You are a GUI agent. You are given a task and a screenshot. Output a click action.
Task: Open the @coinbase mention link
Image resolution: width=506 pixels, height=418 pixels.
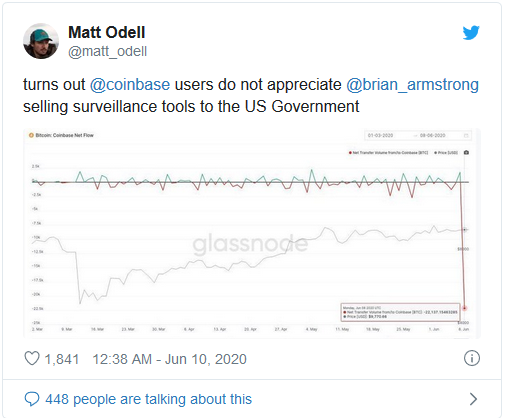click(x=130, y=85)
